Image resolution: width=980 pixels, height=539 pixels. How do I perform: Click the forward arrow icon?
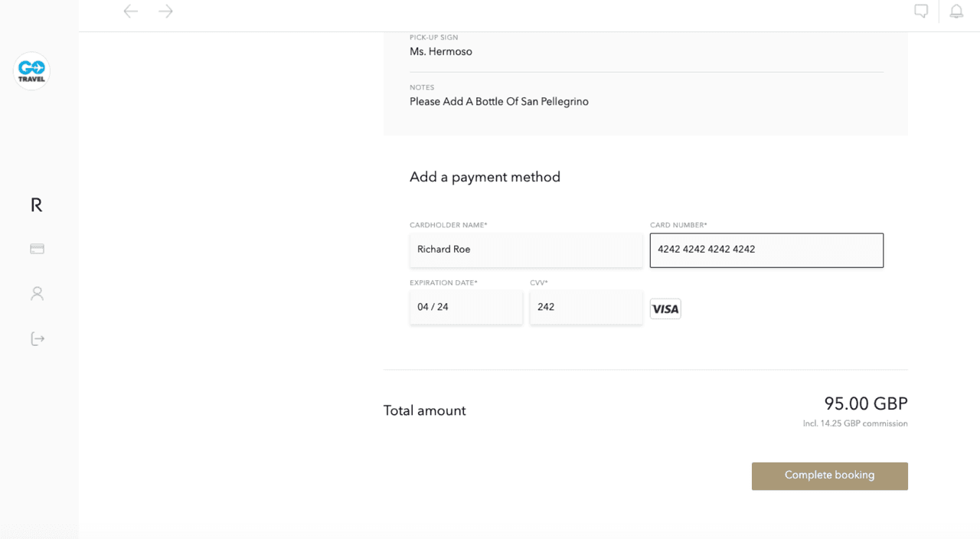pos(165,11)
